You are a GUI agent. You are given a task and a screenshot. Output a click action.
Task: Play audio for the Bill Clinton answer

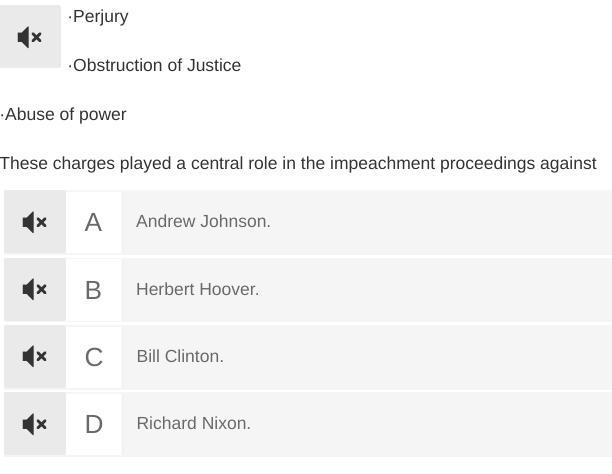pyautogui.click(x=34, y=356)
